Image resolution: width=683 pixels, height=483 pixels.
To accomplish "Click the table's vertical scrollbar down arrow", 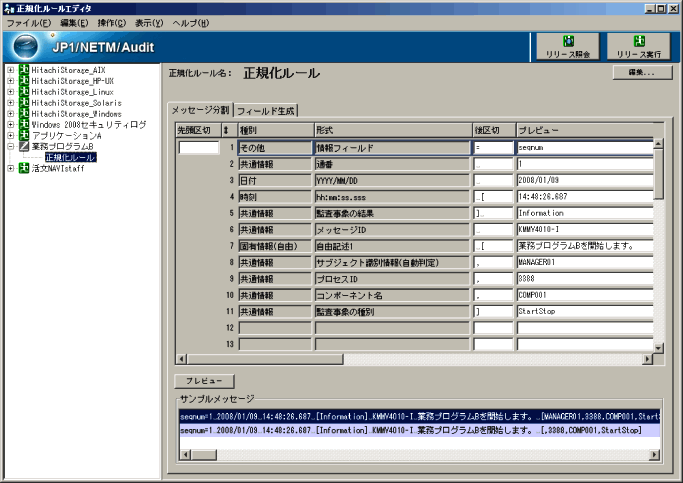I will tap(659, 346).
